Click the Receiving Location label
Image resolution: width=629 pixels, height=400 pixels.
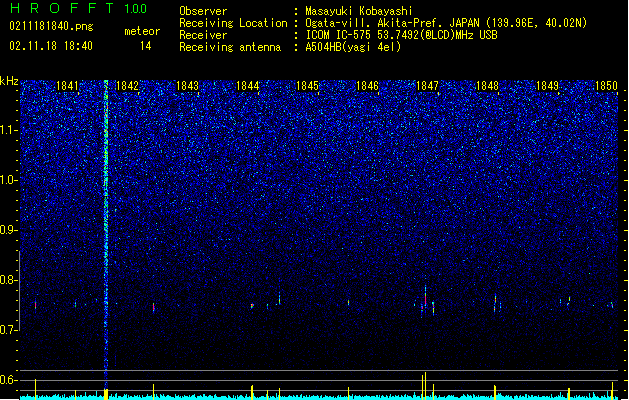pos(233,23)
